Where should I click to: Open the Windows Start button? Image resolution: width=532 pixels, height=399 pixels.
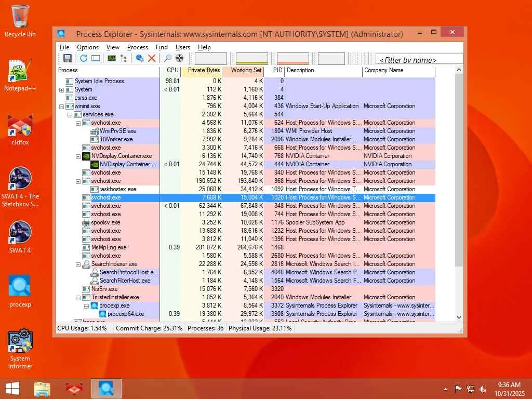(12, 389)
